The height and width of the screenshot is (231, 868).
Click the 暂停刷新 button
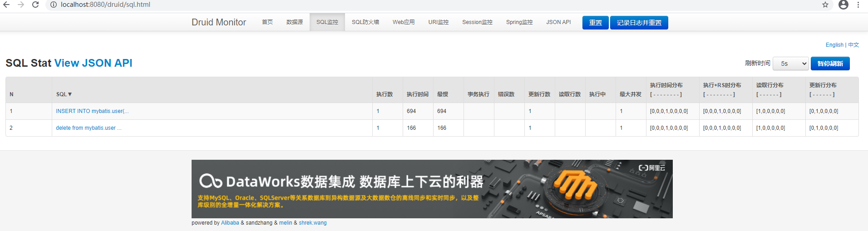coord(830,64)
